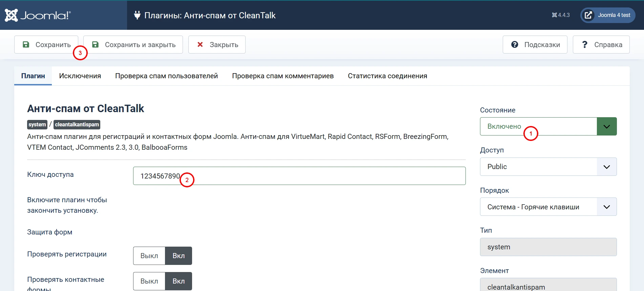
Task: Set Проверять контактные формы to Вкл
Action: coord(179,281)
